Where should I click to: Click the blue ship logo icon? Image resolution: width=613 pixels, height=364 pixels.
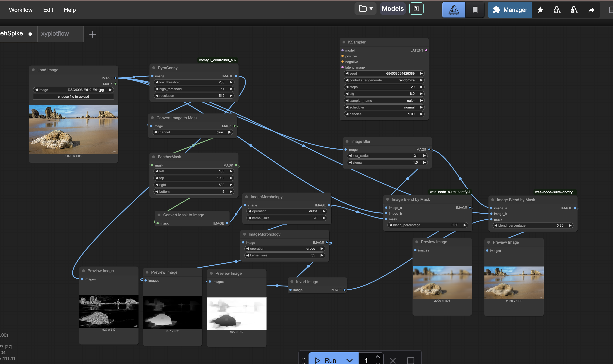tap(453, 10)
